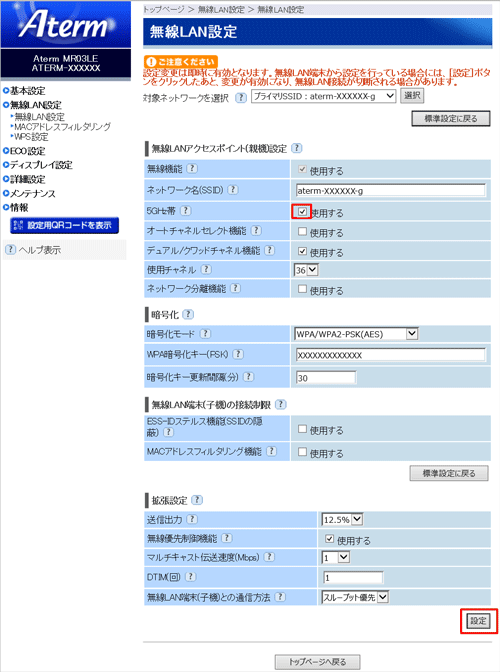The image size is (500, 672).
Task: Open help icon next to 拡張設定 heading
Action: (197, 500)
